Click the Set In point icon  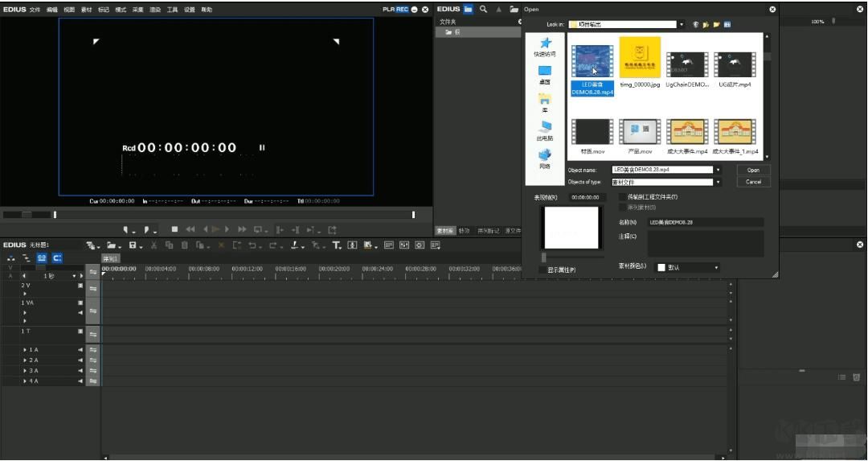(126, 229)
